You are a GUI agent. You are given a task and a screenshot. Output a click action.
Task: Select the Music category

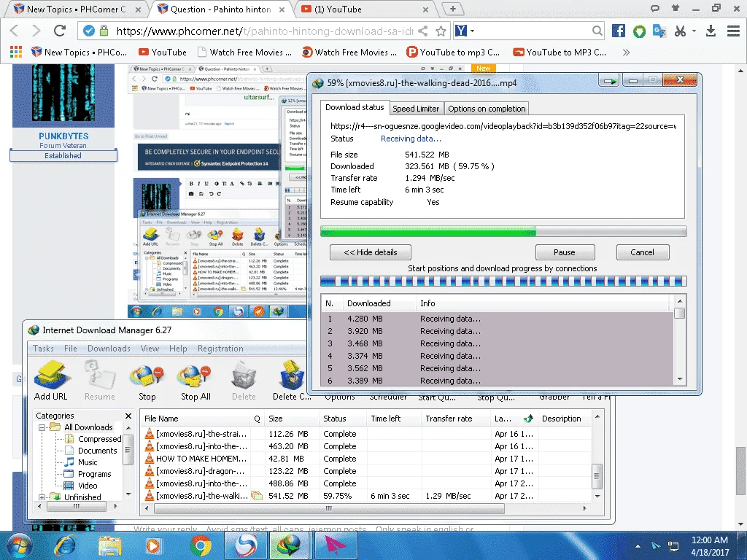pos(88,462)
